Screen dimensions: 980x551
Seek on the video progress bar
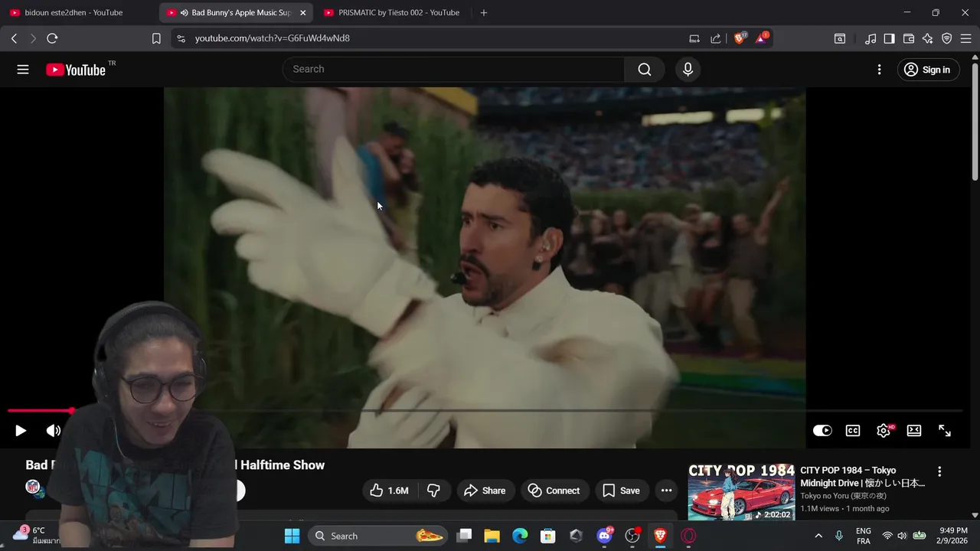click(x=485, y=411)
